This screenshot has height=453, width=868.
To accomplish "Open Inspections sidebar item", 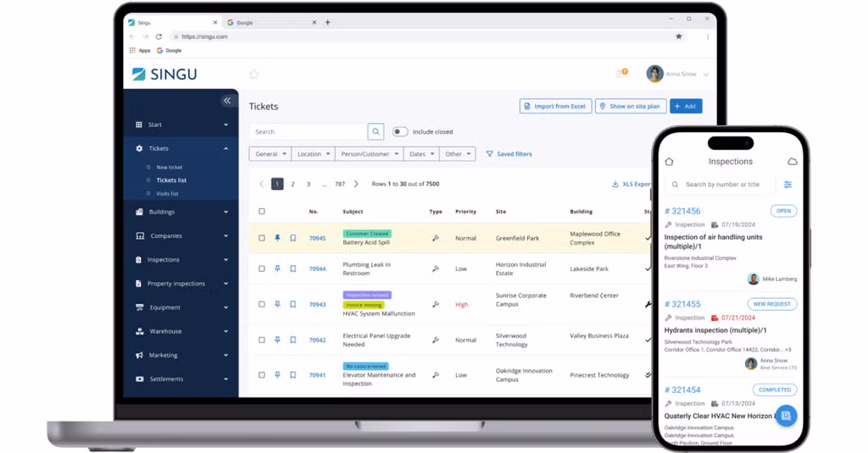I will (181, 259).
